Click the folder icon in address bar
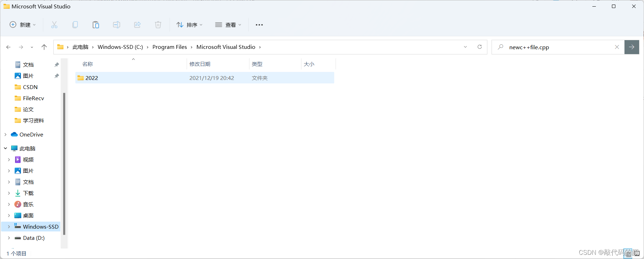644x259 pixels. pyautogui.click(x=60, y=47)
